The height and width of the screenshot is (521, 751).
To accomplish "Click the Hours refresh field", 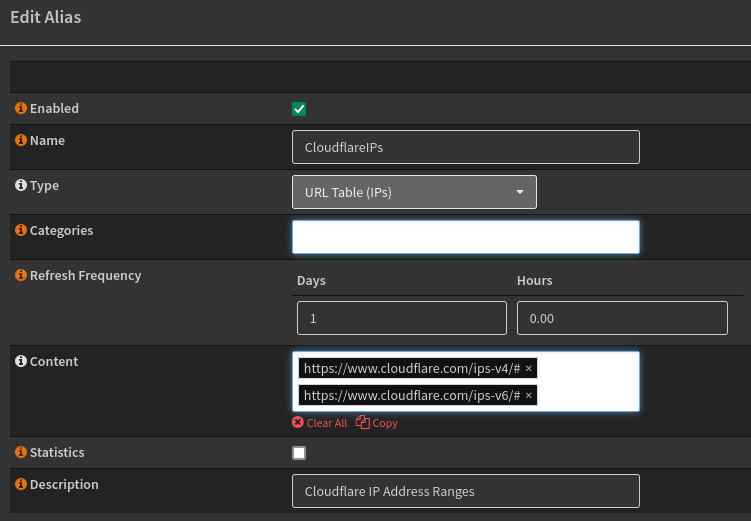I will coord(622,318).
